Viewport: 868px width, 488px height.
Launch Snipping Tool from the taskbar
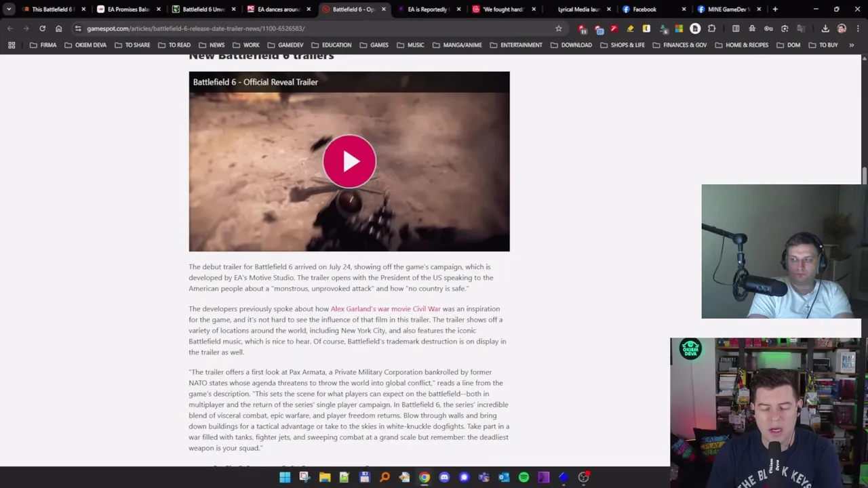pyautogui.click(x=304, y=477)
